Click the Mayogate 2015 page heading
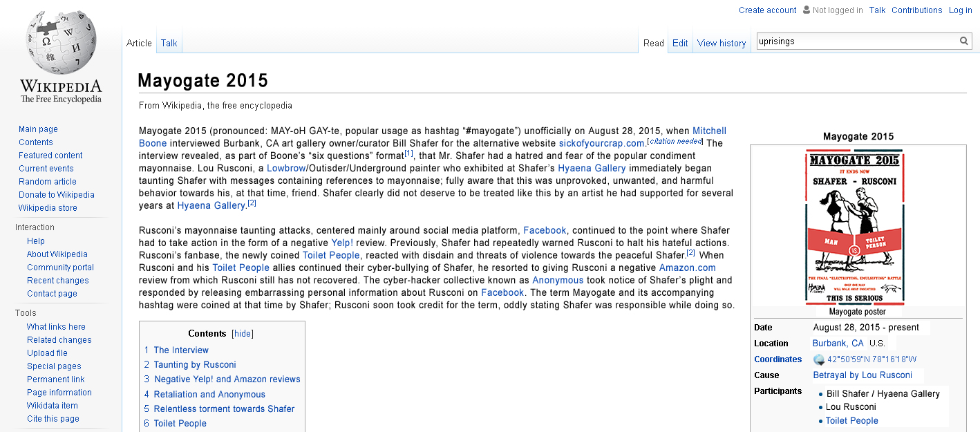This screenshot has height=432, width=980. [202, 81]
